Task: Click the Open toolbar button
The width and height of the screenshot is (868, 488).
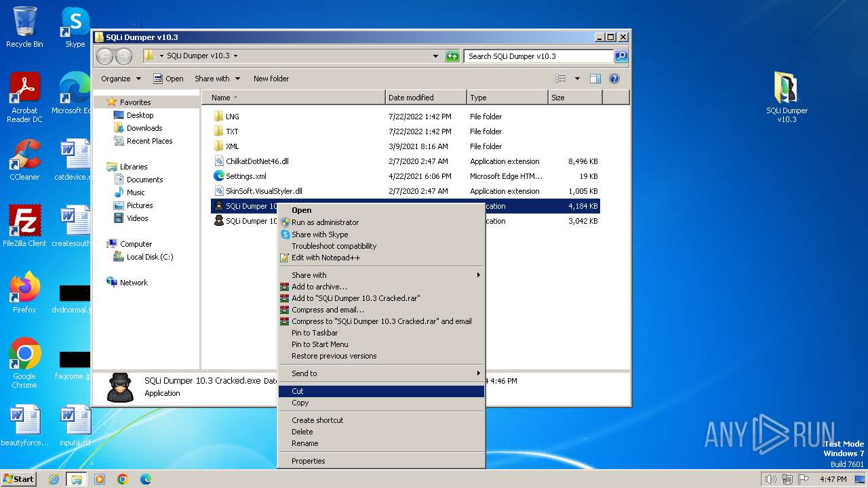Action: tap(168, 79)
